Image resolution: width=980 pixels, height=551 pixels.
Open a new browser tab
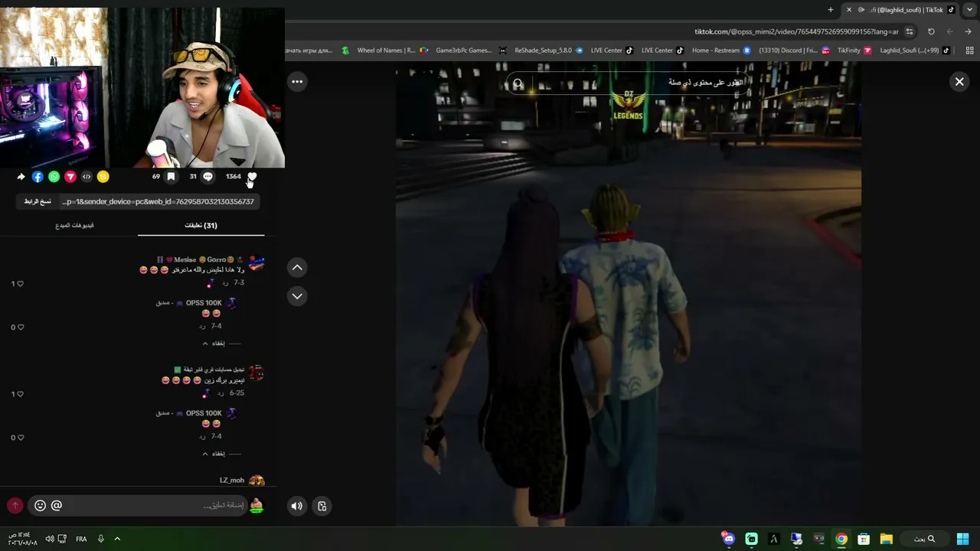click(831, 10)
